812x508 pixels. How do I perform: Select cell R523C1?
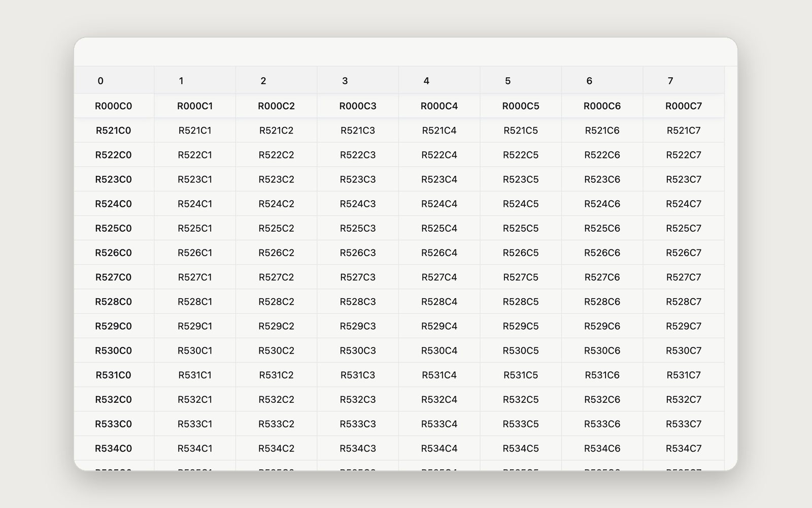tap(195, 179)
